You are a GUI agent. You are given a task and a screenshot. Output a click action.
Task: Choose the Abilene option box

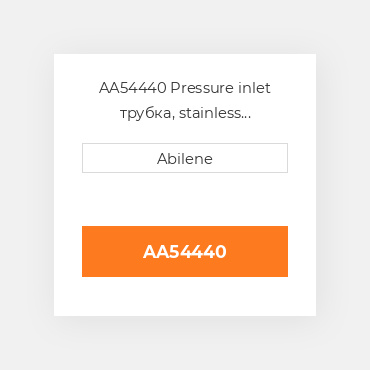pos(185,158)
